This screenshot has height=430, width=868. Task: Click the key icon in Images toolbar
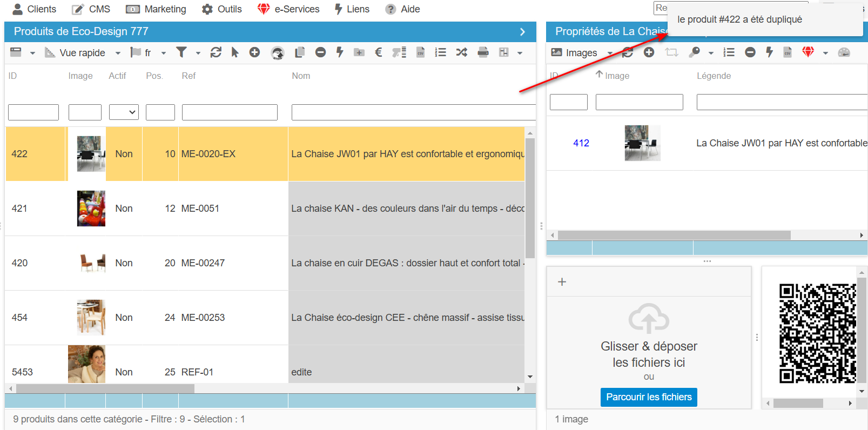click(695, 52)
